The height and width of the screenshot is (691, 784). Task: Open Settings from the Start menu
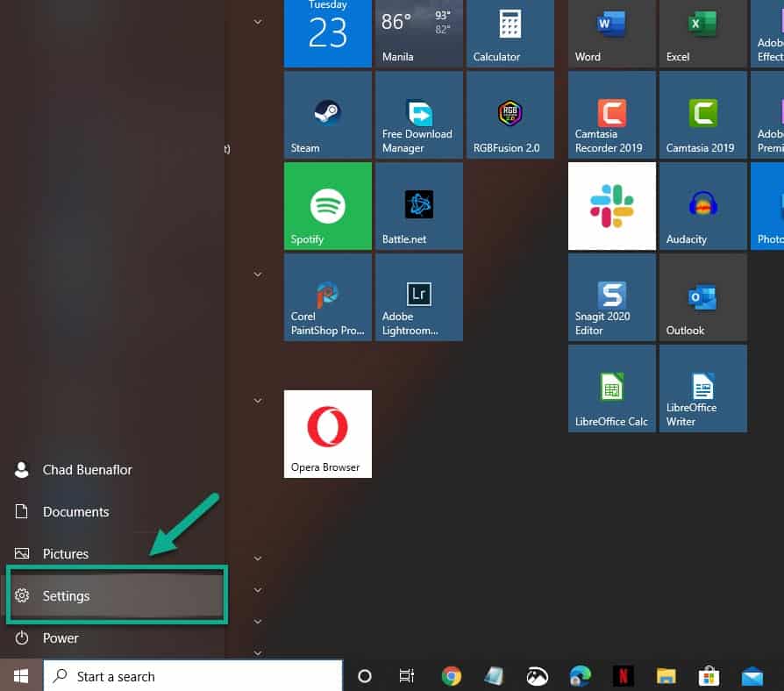point(66,595)
